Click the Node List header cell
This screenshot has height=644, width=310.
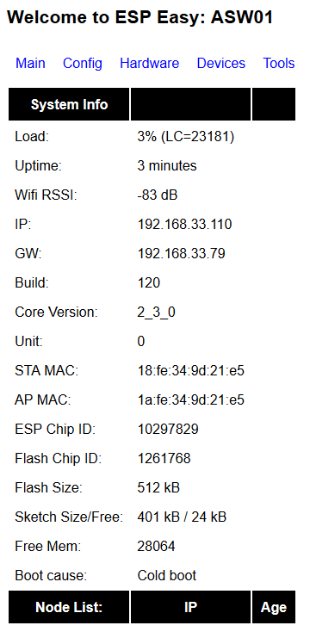click(69, 607)
